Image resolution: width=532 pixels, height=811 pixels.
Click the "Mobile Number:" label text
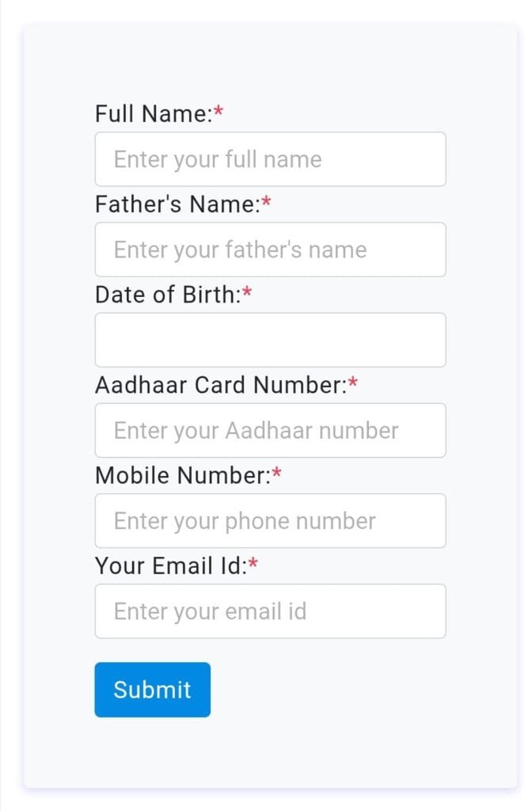(x=182, y=475)
